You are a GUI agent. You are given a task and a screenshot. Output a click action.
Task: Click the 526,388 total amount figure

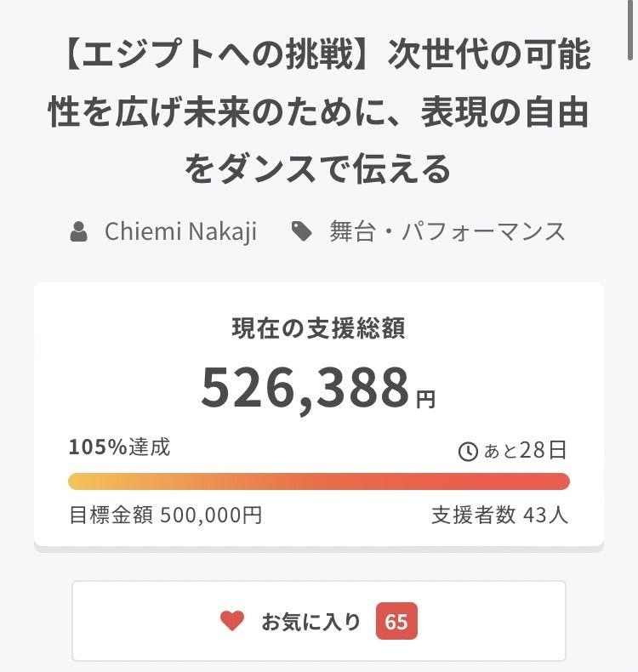pyautogui.click(x=306, y=387)
